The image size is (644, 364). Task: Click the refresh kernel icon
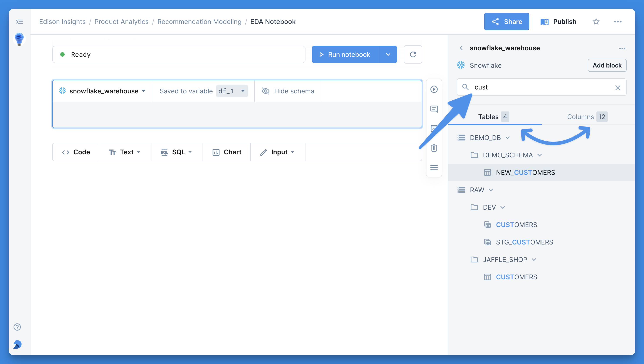pos(413,55)
